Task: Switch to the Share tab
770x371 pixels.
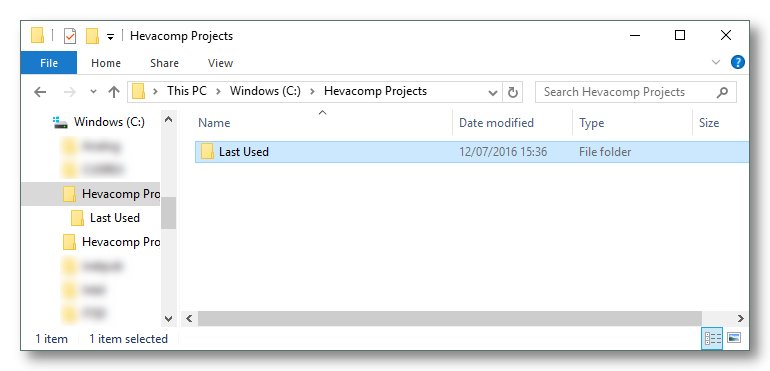Action: [x=164, y=63]
